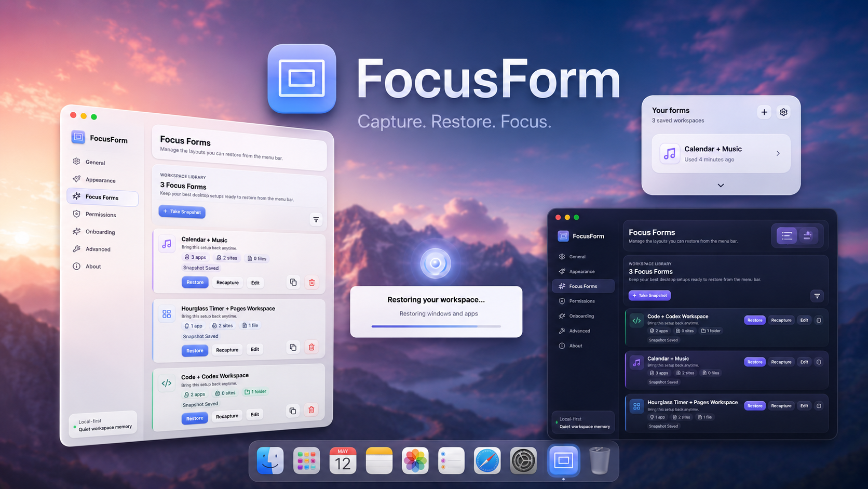
Task: Delete Code + Codex Workspace in the light window
Action: (311, 409)
